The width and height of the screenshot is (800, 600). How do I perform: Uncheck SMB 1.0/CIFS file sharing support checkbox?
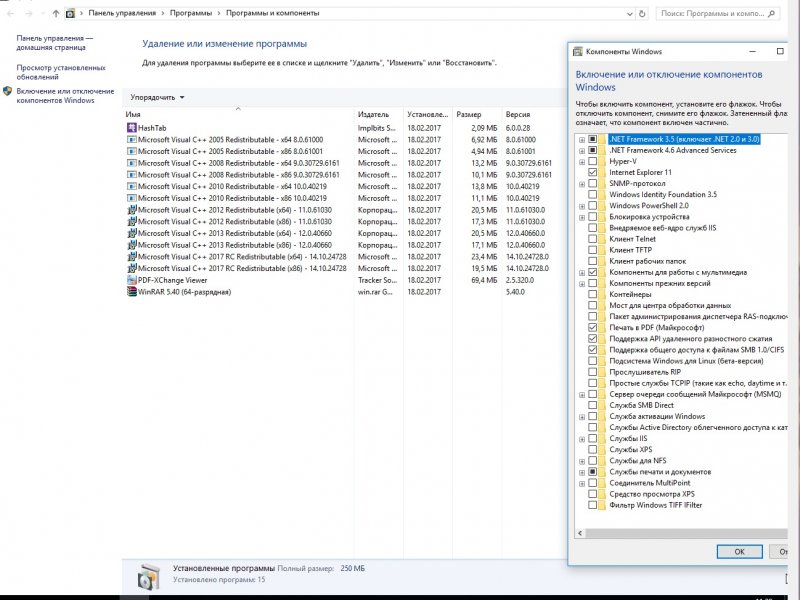point(592,350)
